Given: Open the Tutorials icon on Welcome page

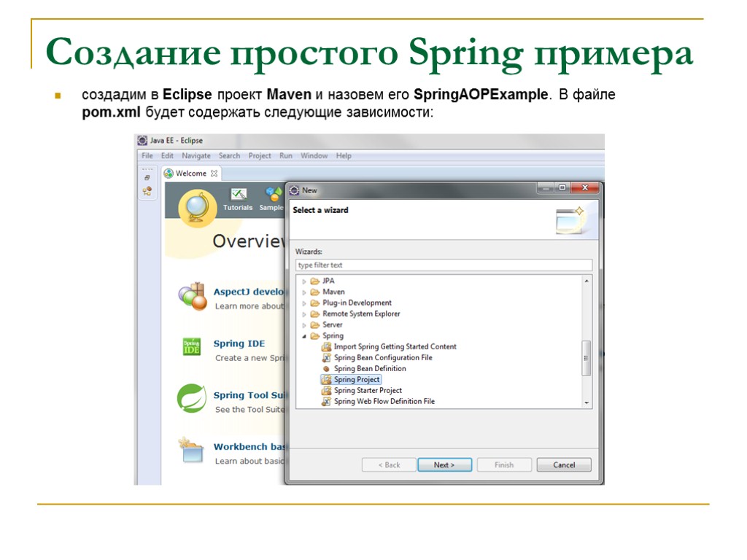Looking at the screenshot, I should (238, 200).
